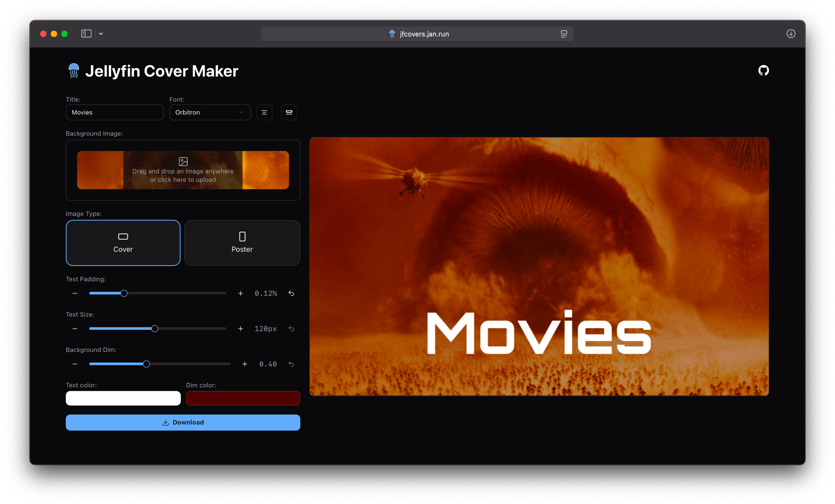The height and width of the screenshot is (504, 835).
Task: Open the white Text color swatch
Action: tap(123, 398)
